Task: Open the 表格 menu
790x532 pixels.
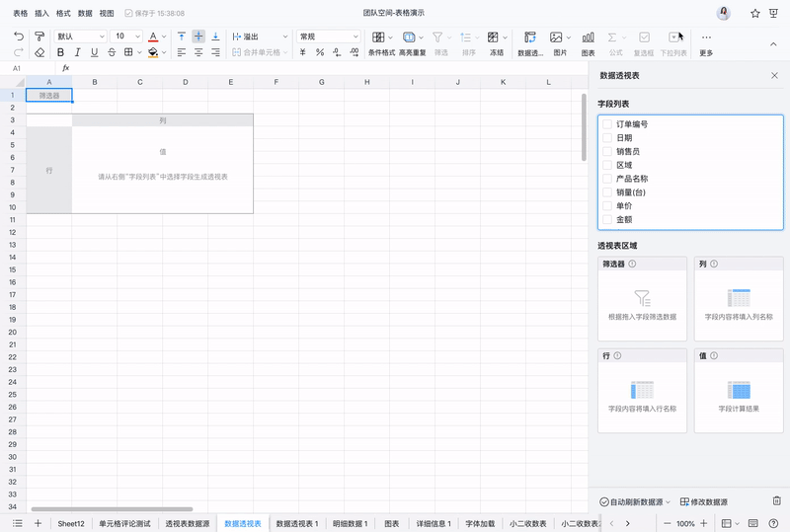Action: point(20,13)
